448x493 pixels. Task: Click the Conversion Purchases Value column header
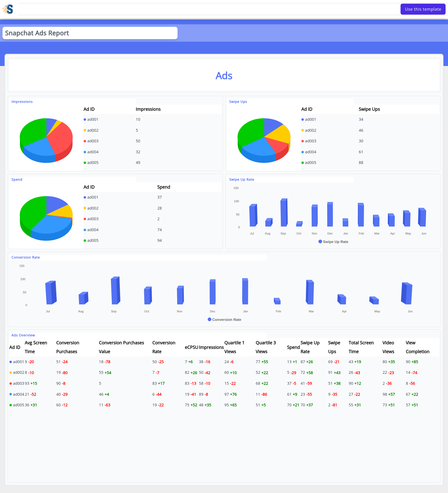pyautogui.click(x=121, y=347)
